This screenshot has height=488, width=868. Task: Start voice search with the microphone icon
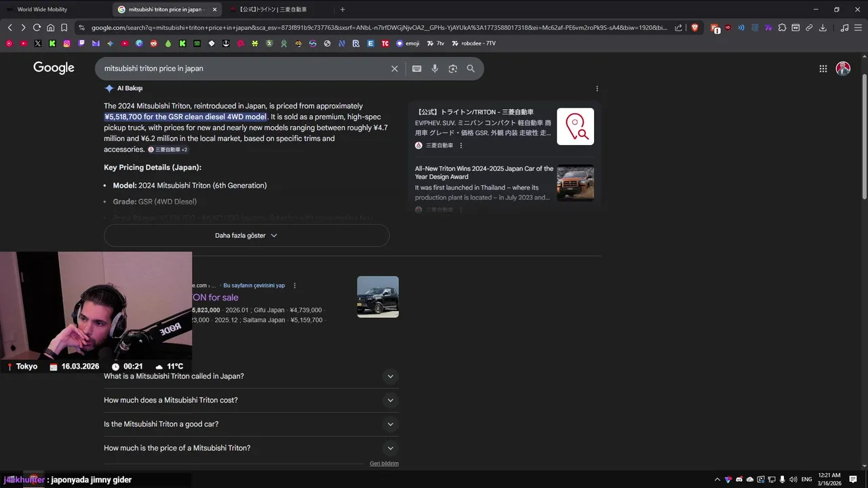pos(435,68)
